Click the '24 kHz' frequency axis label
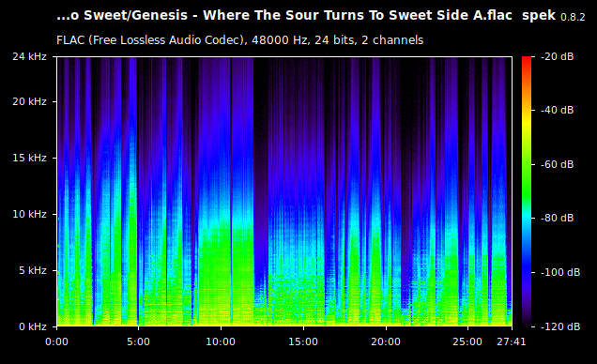The width and height of the screenshot is (597, 364). [29, 57]
